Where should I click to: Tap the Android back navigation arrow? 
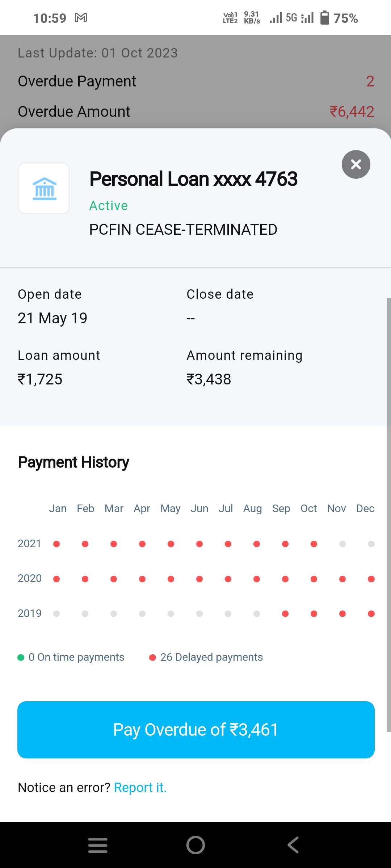(293, 845)
